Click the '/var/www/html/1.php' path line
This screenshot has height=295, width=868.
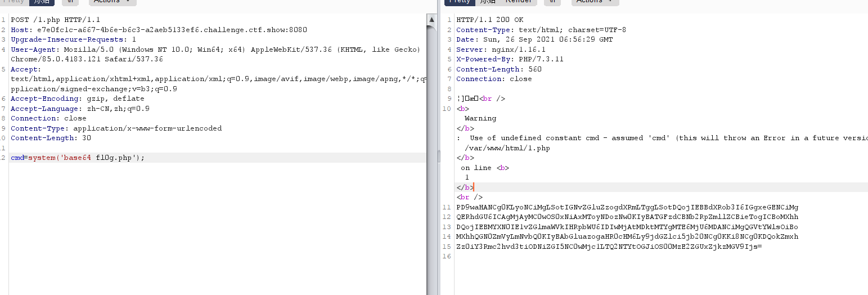point(507,148)
